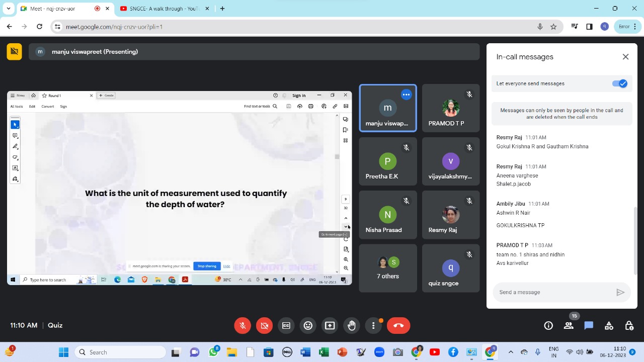The image size is (644, 362).
Task: Turn on the camera in Meet controls
Action: (x=264, y=326)
